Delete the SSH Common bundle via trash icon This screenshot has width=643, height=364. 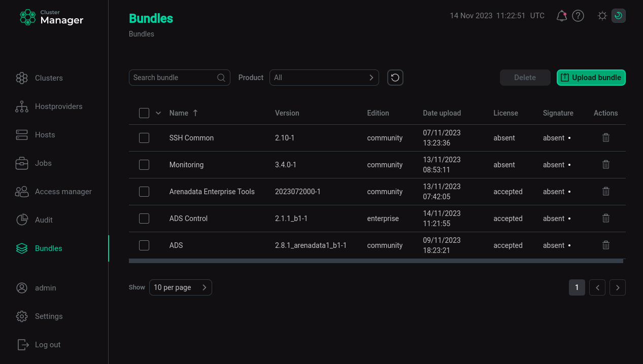(605, 138)
